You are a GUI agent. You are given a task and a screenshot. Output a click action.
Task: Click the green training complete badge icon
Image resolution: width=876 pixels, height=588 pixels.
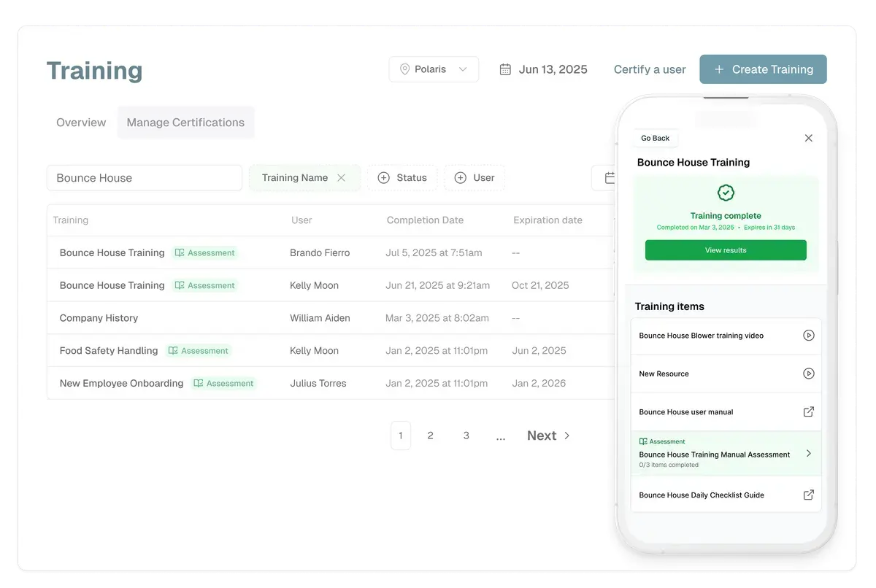[x=726, y=193]
